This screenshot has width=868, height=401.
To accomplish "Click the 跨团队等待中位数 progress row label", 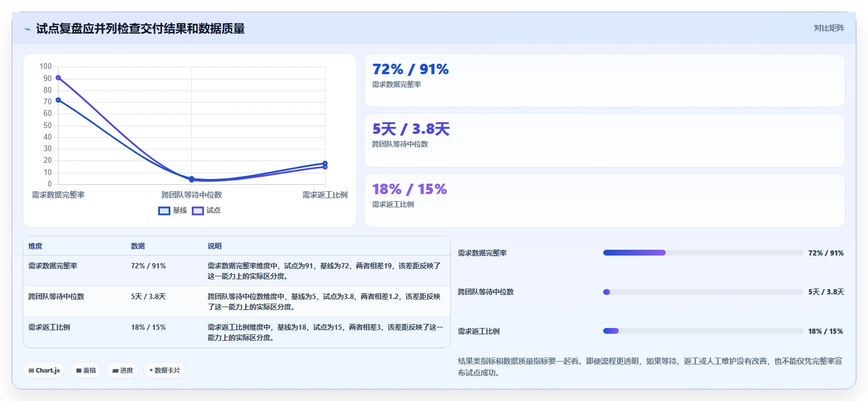I will (486, 292).
